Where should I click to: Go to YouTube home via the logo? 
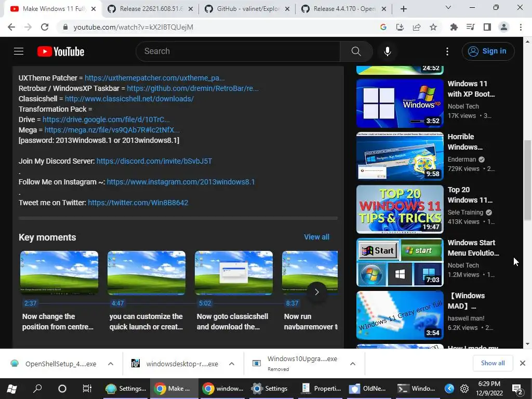(61, 51)
